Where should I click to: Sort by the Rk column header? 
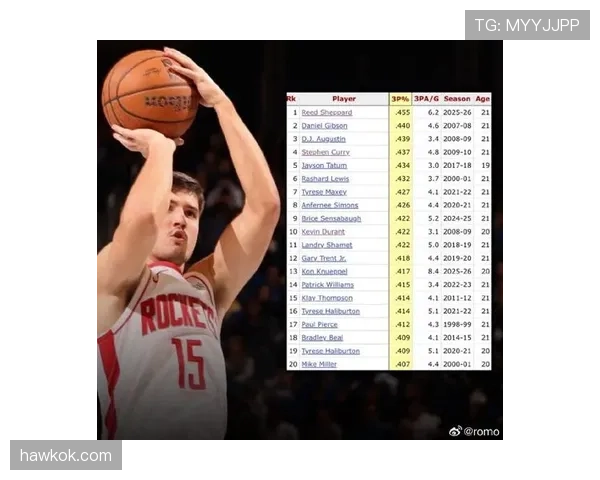tap(292, 99)
